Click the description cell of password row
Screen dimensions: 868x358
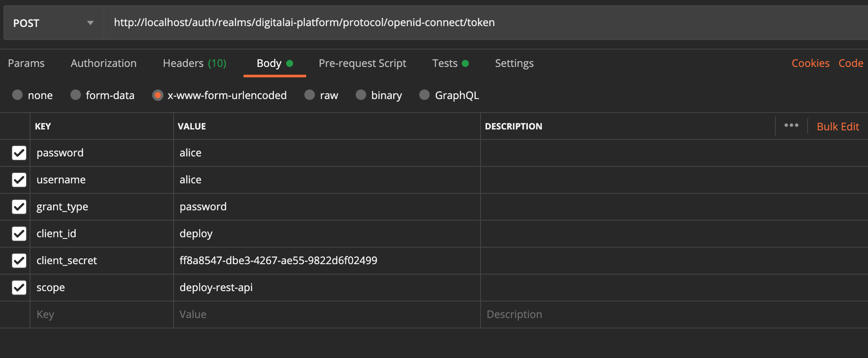tap(674, 153)
